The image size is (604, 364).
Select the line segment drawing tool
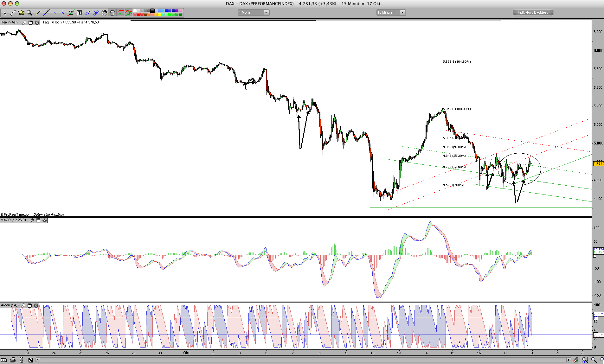point(38,13)
